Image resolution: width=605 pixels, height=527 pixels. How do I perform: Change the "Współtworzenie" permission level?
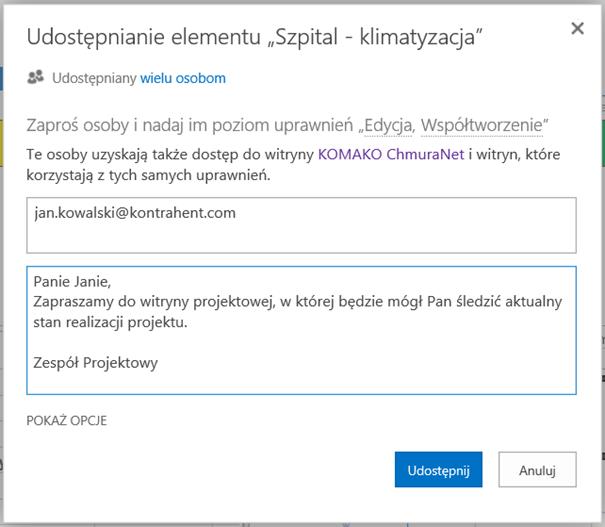(x=482, y=125)
